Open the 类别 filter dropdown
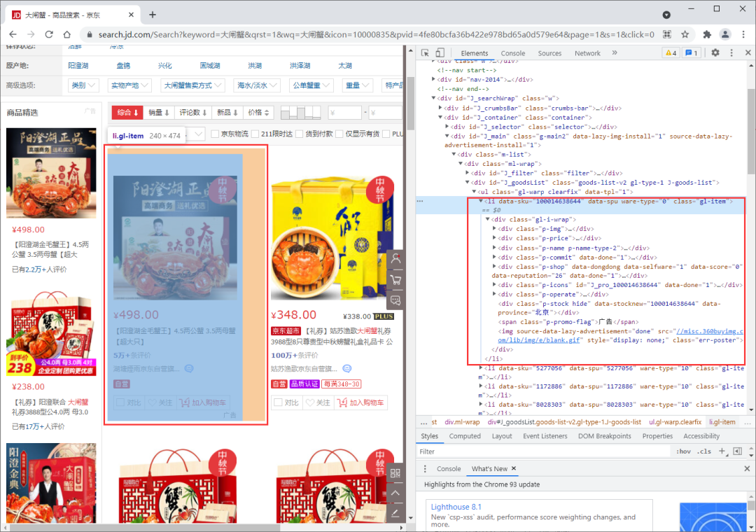The image size is (756, 532). coord(83,85)
